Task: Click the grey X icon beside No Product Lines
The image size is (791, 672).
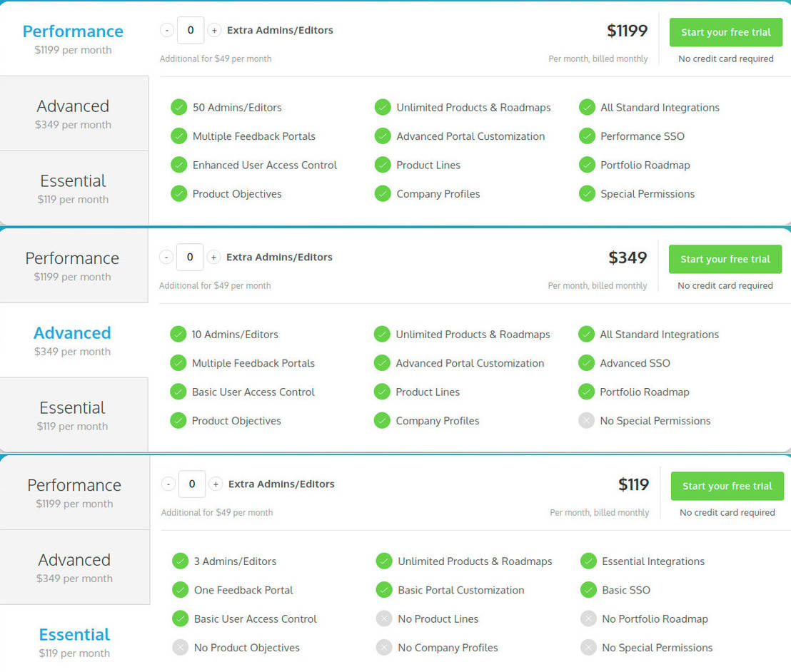Action: (384, 618)
